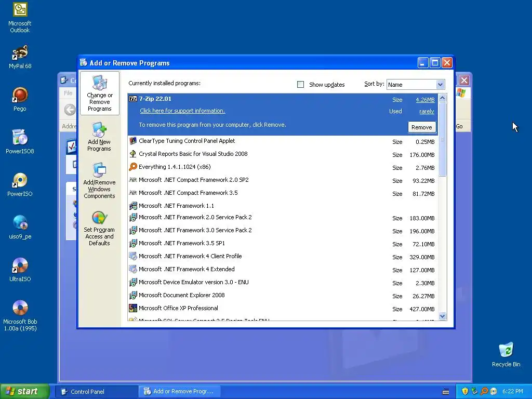Select the PowerISO desktop shortcut
Screen dimensions: 532x399
[20, 184]
